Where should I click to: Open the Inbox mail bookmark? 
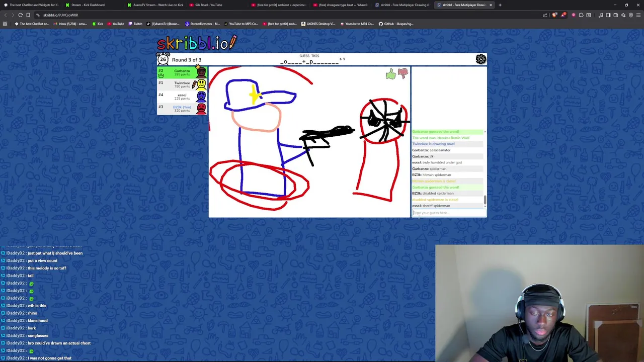click(69, 24)
